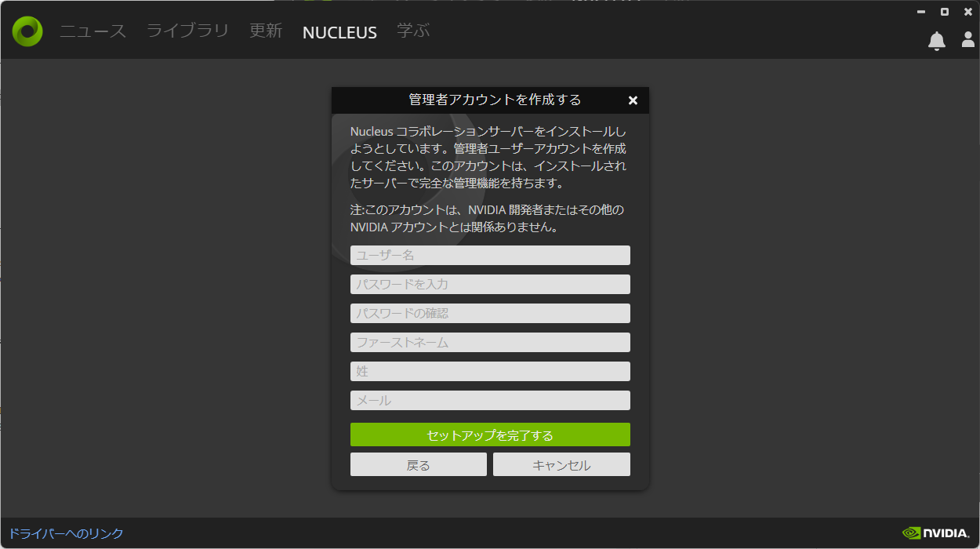Cancel setup with the キャンセル button
This screenshot has height=549, width=980.
pyautogui.click(x=561, y=464)
